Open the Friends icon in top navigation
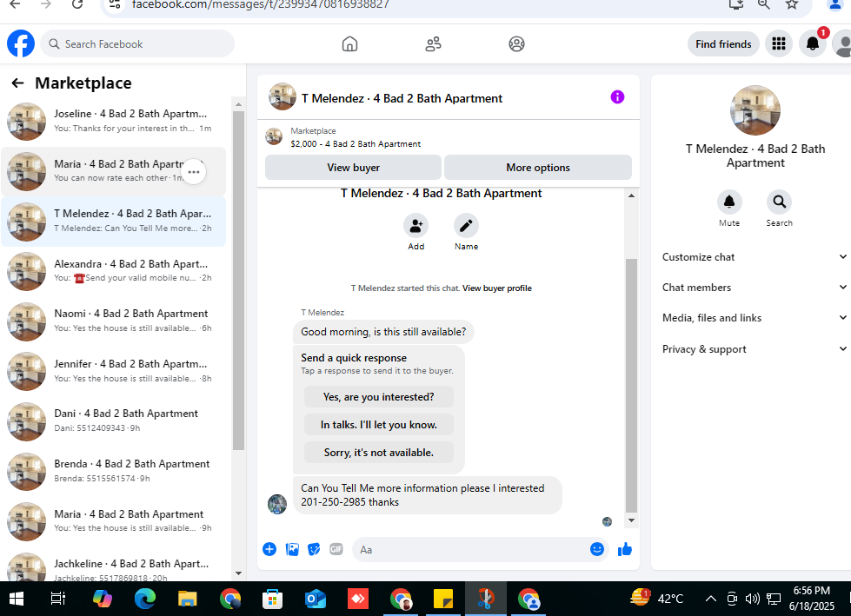The width and height of the screenshot is (851, 616). (x=433, y=44)
